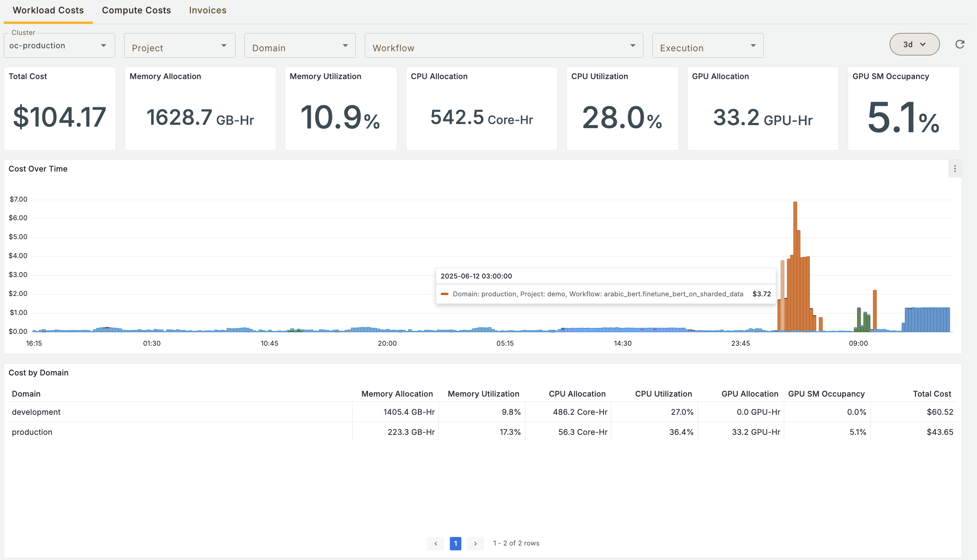977x560 pixels.
Task: Select the Workload Costs tab
Action: (48, 10)
